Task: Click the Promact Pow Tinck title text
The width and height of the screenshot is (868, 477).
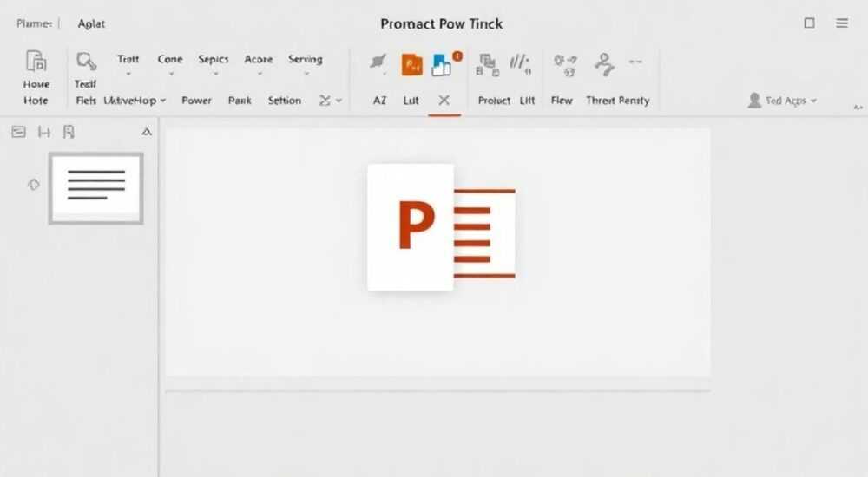Action: pyautogui.click(x=442, y=23)
